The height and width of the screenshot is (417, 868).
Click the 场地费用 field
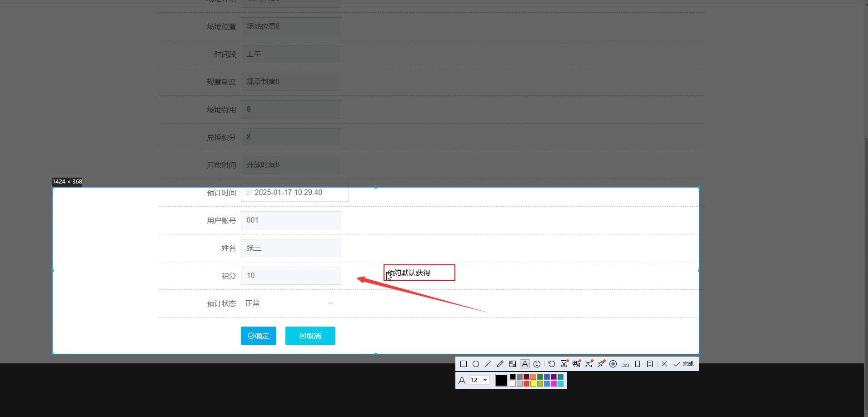291,109
